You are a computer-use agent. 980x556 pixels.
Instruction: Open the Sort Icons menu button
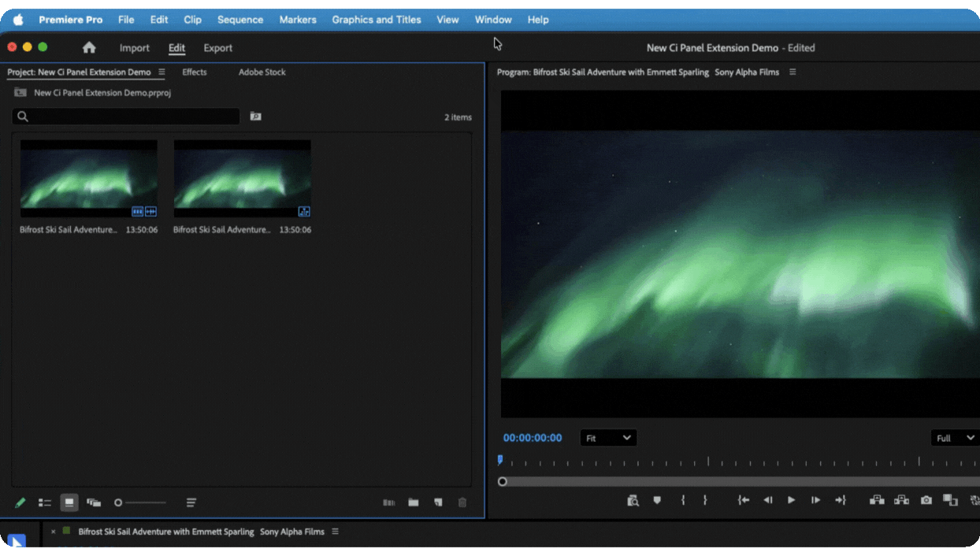pyautogui.click(x=191, y=502)
